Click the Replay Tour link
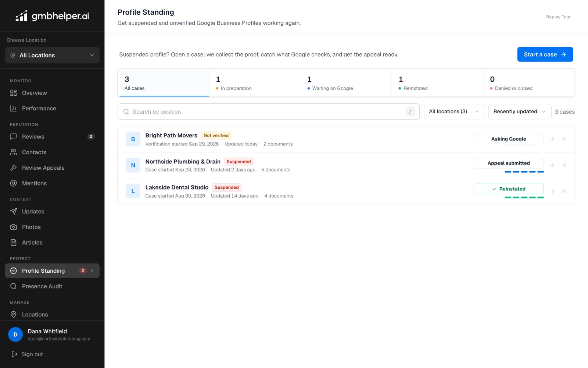The width and height of the screenshot is (588, 368). 558,17
